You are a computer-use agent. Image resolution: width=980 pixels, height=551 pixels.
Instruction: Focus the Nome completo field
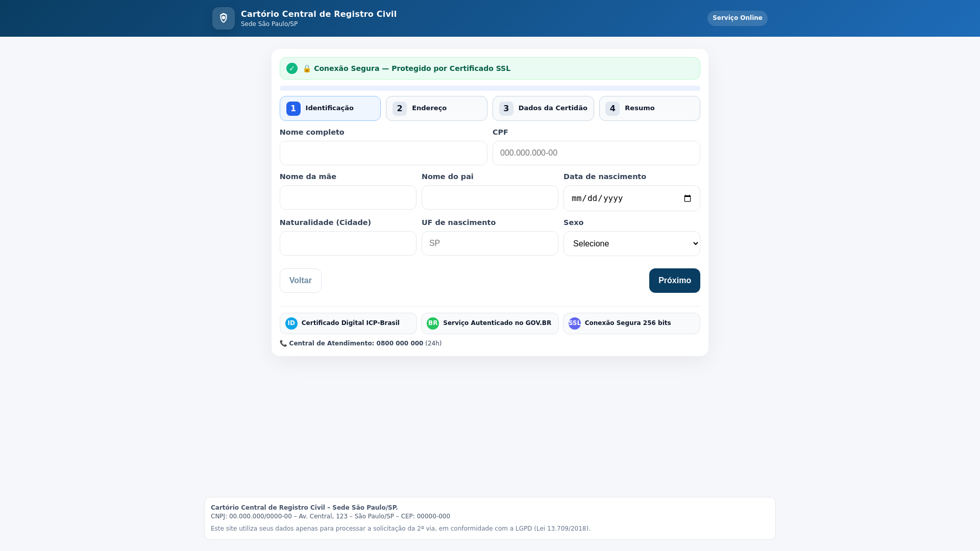pos(383,153)
